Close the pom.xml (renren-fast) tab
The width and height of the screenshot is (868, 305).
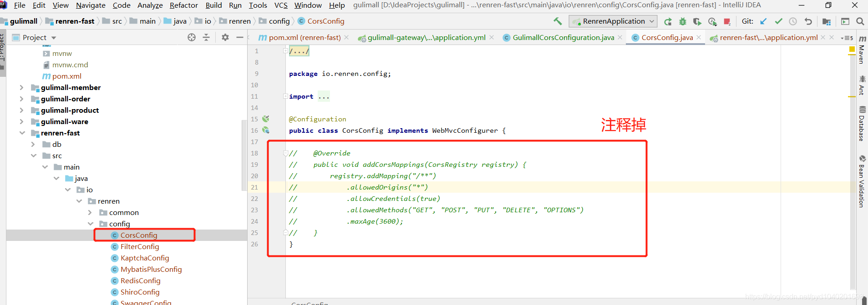pyautogui.click(x=346, y=37)
